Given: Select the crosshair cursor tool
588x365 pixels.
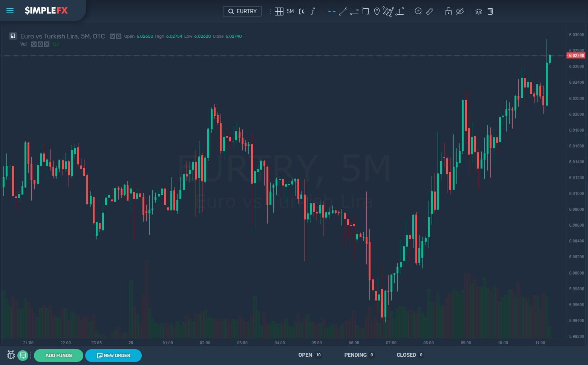Looking at the screenshot, I should pos(332,11).
